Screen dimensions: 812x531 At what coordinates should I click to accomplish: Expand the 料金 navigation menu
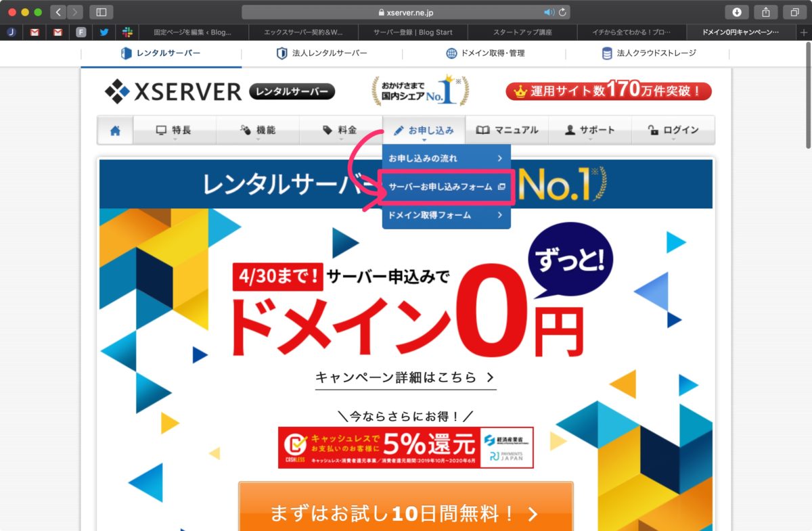click(340, 131)
